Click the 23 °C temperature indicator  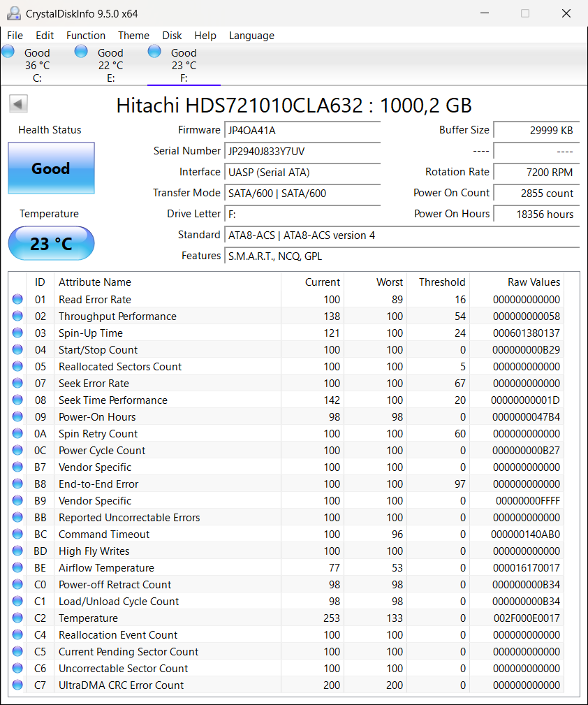click(x=50, y=243)
